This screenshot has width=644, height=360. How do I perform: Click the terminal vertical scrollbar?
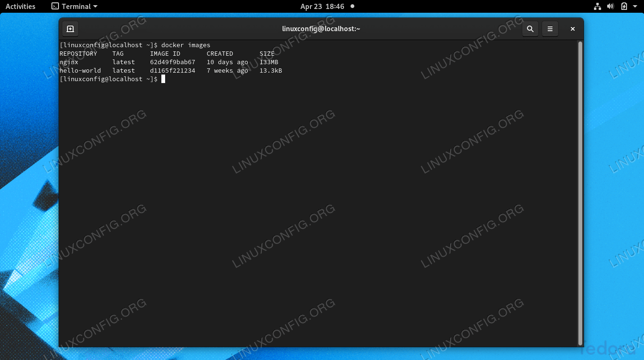580,193
